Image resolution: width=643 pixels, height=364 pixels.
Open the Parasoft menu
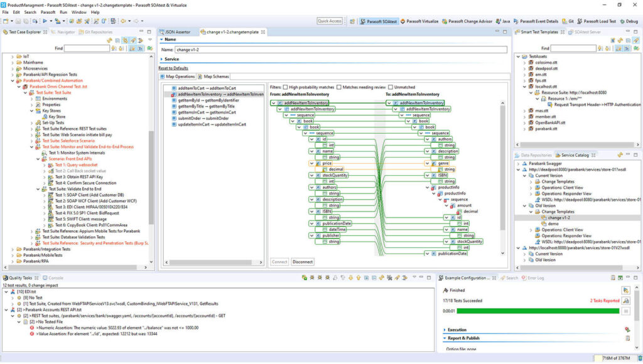click(x=48, y=13)
